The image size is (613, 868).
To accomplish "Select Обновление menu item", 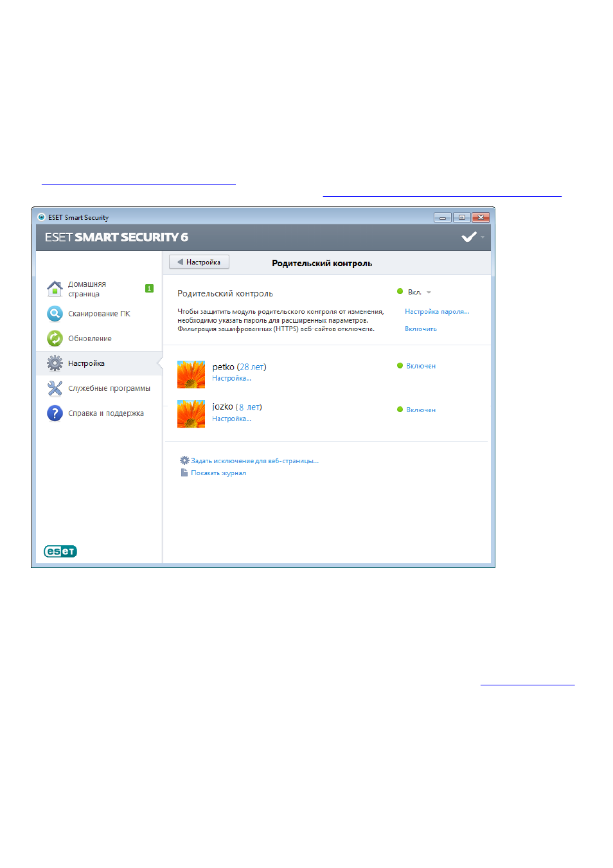I will [x=100, y=338].
